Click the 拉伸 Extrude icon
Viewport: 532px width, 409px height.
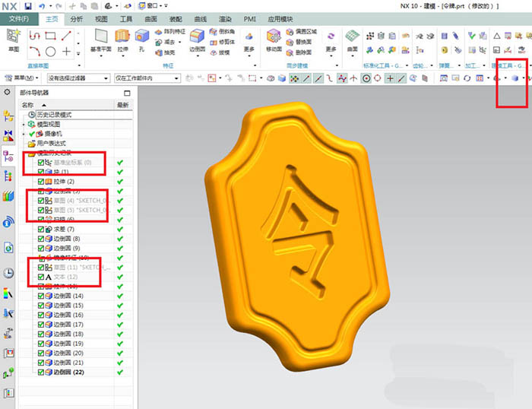(x=123, y=36)
